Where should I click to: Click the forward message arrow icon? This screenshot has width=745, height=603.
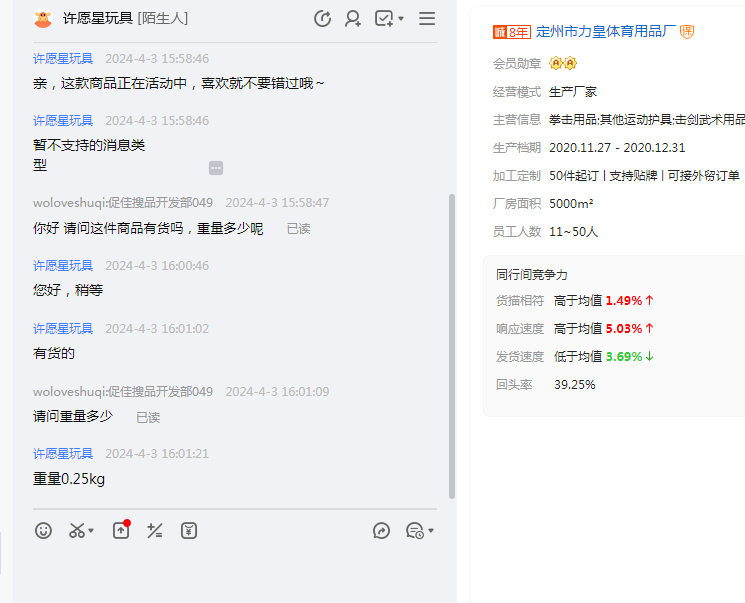tap(381, 531)
